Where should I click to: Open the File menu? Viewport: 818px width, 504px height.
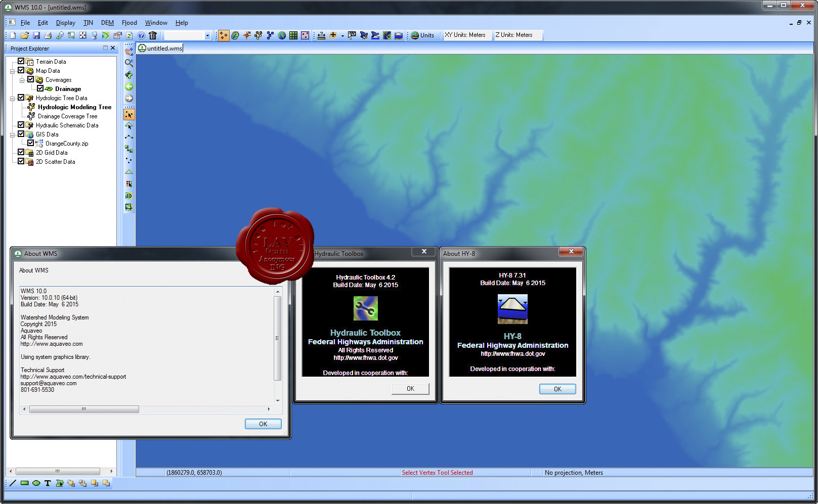tap(25, 23)
